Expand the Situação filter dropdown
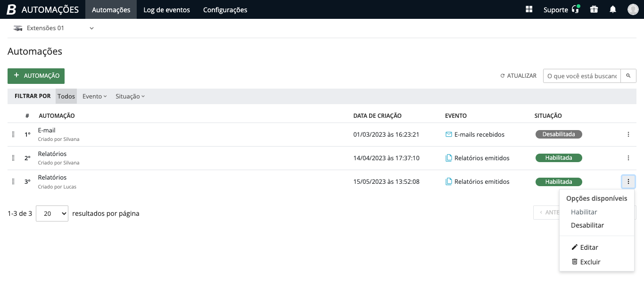Screen dimensions: 644x287 pos(130,96)
